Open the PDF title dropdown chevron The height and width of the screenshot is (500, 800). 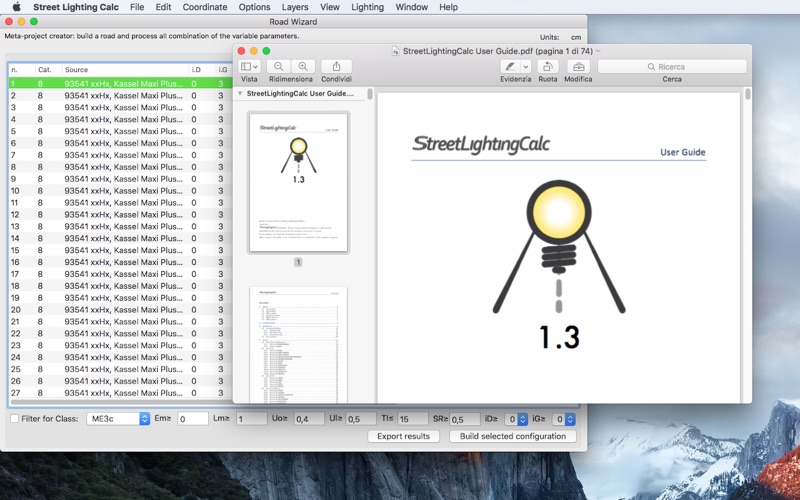pos(598,51)
